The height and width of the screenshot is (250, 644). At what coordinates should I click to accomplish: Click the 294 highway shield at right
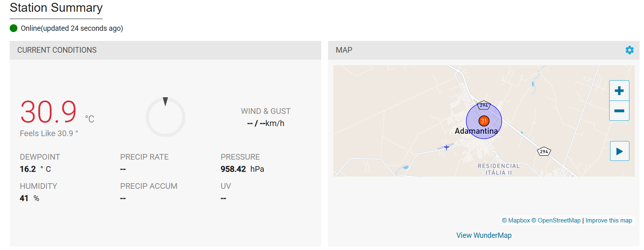tap(544, 152)
